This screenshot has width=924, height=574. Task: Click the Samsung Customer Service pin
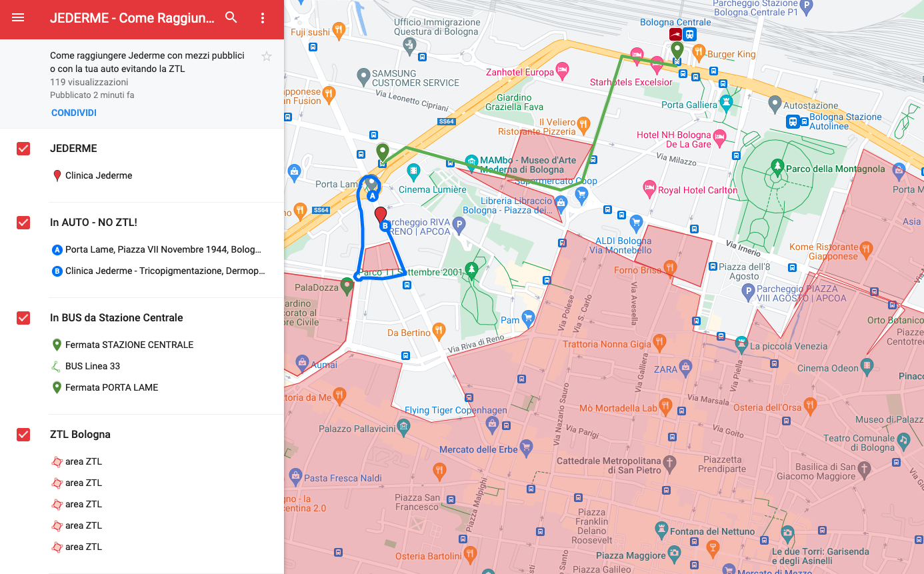coord(363,75)
